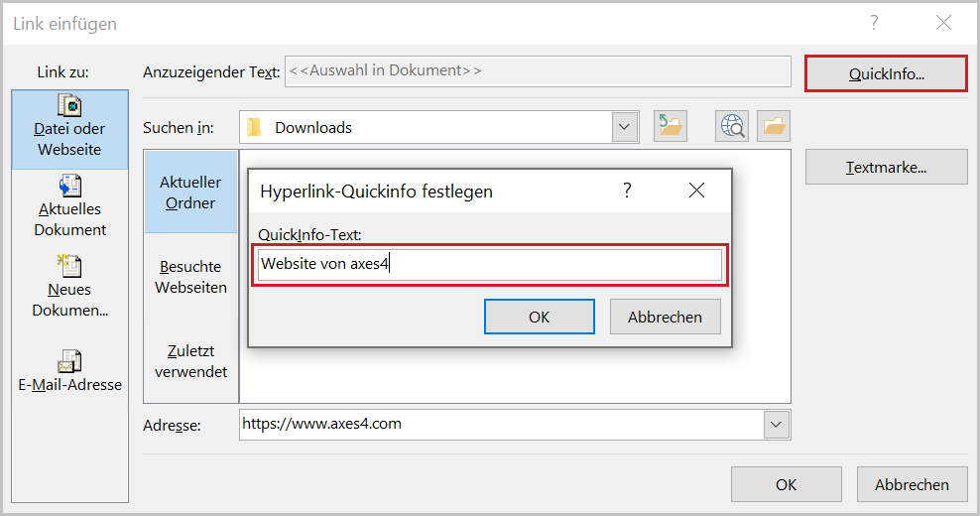Viewport: 980px width, 516px height.
Task: Open the browse for file folder icon
Action: point(774,126)
